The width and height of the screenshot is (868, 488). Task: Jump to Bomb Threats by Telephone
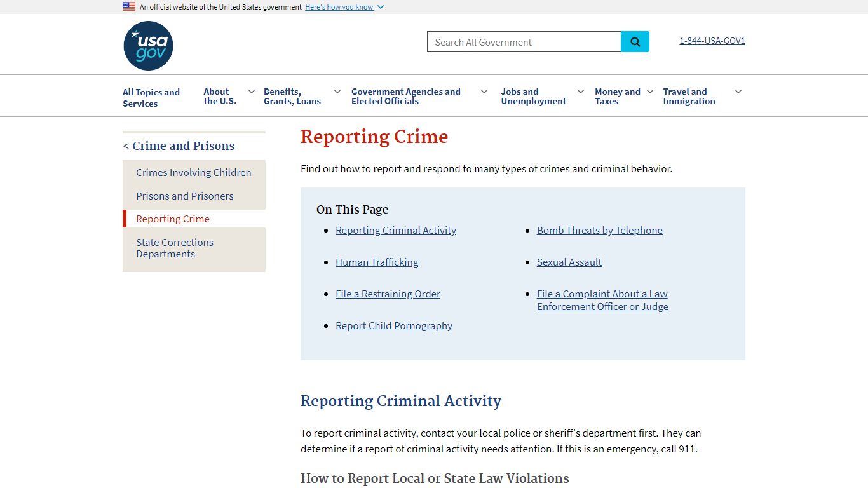(600, 230)
